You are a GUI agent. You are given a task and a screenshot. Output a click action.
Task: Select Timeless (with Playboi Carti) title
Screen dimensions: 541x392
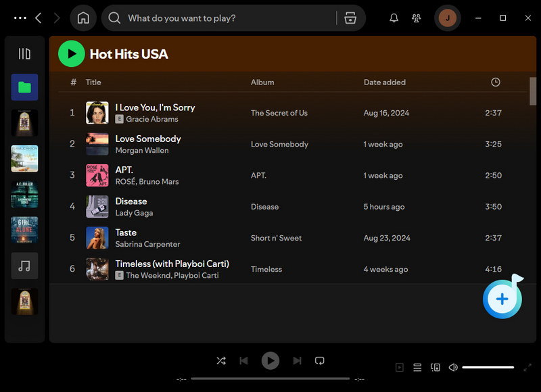(172, 264)
